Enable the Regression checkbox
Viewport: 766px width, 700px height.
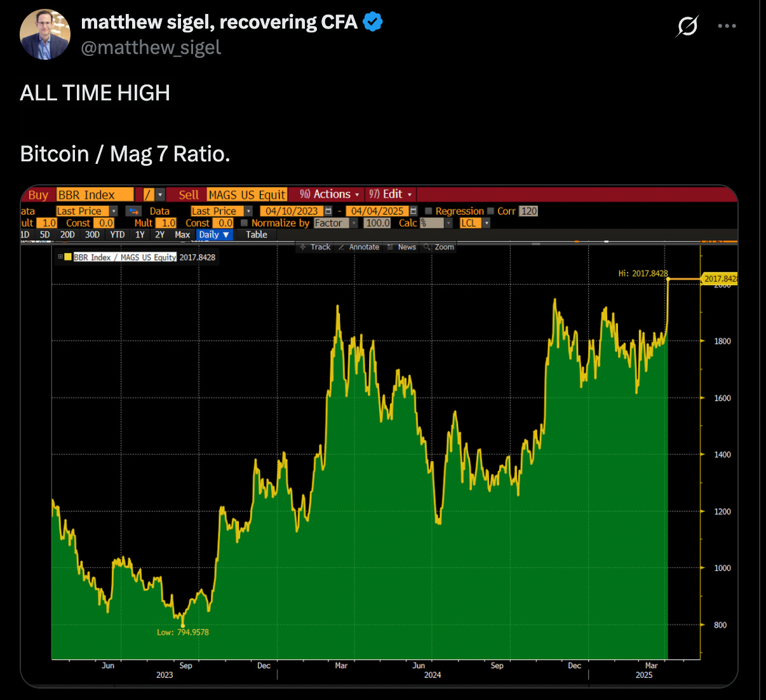[429, 211]
